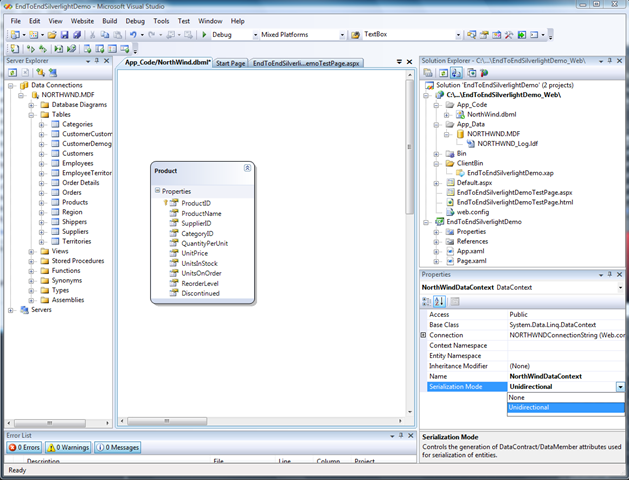Collapse the Tables node in Server Explorer

31,114
